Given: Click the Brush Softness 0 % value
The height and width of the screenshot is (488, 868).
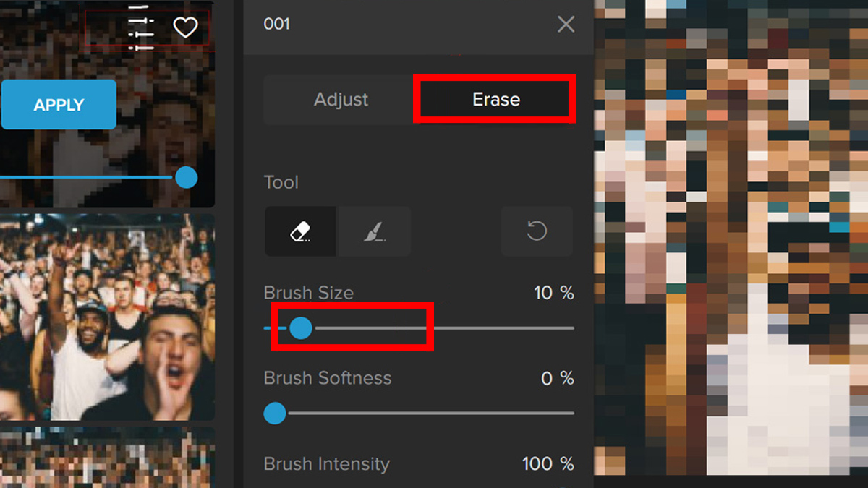Looking at the screenshot, I should tap(557, 378).
